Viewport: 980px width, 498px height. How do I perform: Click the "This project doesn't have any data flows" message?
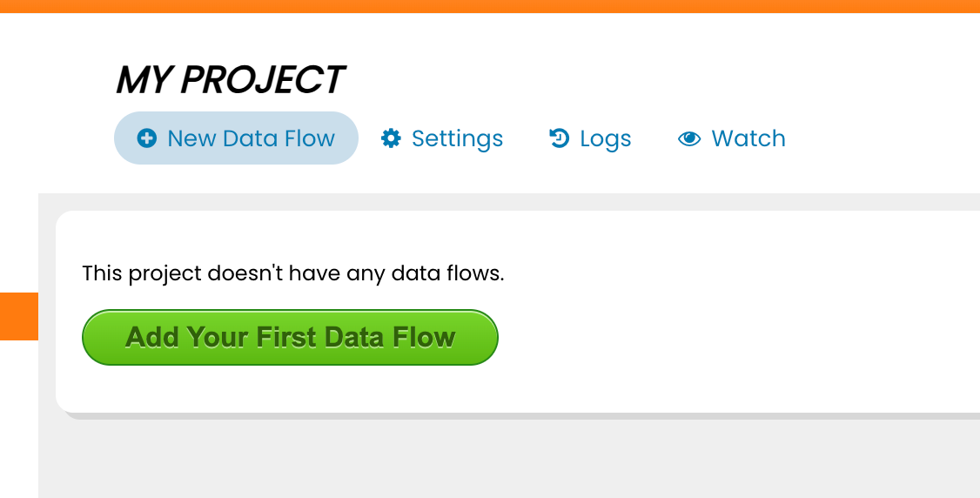[293, 273]
